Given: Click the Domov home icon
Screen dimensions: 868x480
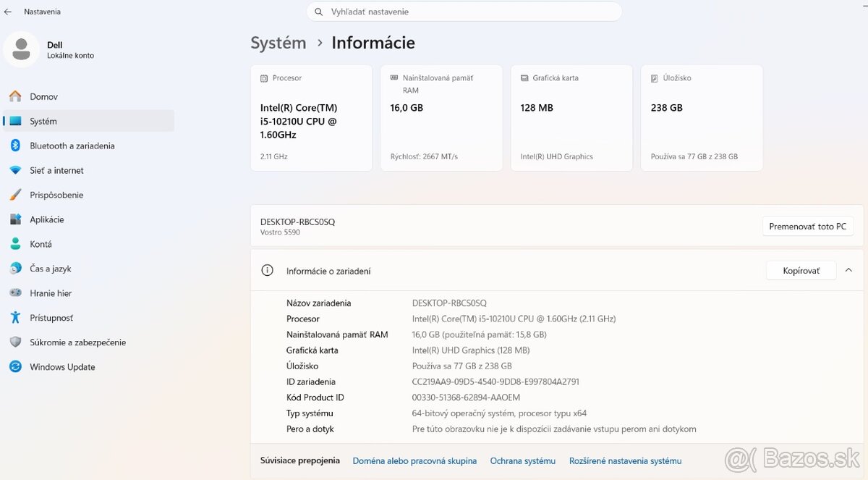Looking at the screenshot, I should pos(15,96).
